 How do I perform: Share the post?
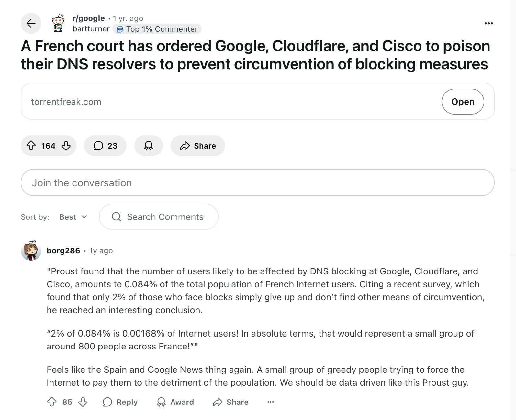point(198,146)
